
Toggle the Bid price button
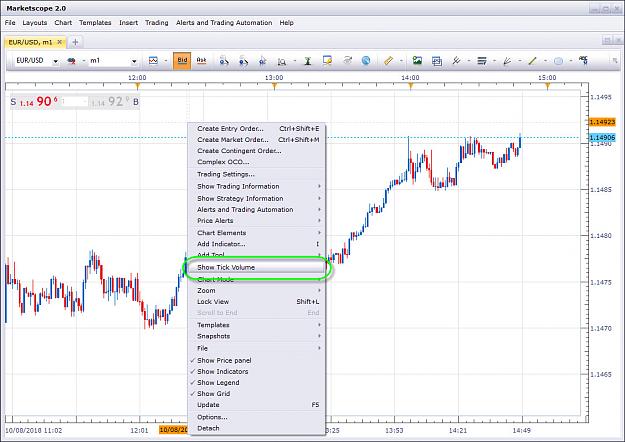click(182, 61)
